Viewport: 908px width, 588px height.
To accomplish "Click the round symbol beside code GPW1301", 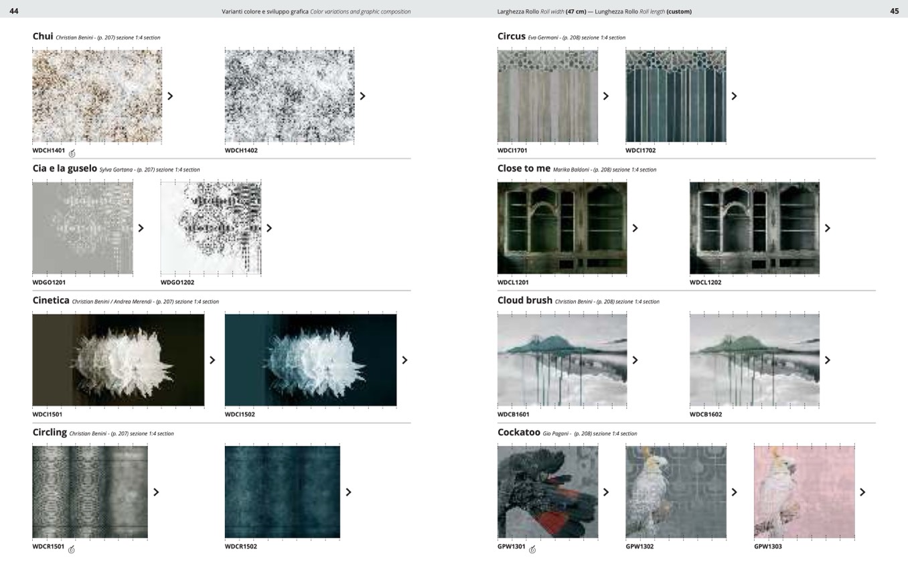I will click(532, 550).
